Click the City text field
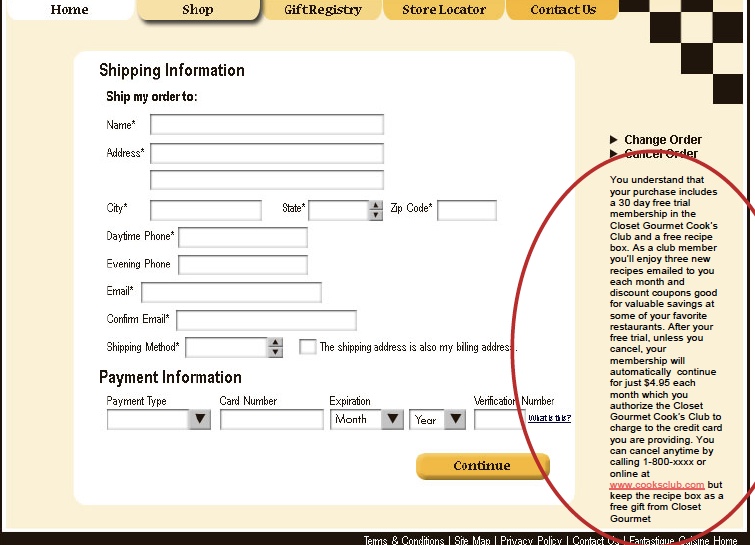Image resolution: width=755 pixels, height=545 pixels. 206,210
